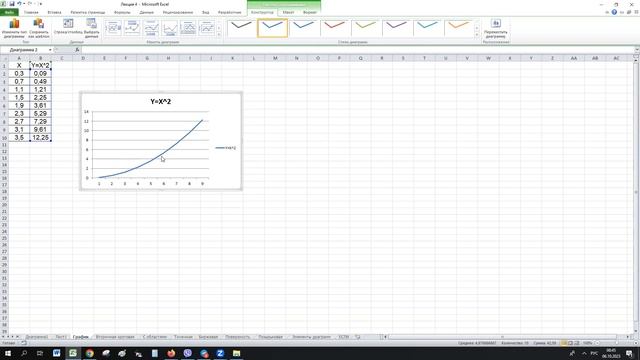Choose second chart layout thumbnail
The height and width of the screenshot is (360, 640).
pos(132,28)
